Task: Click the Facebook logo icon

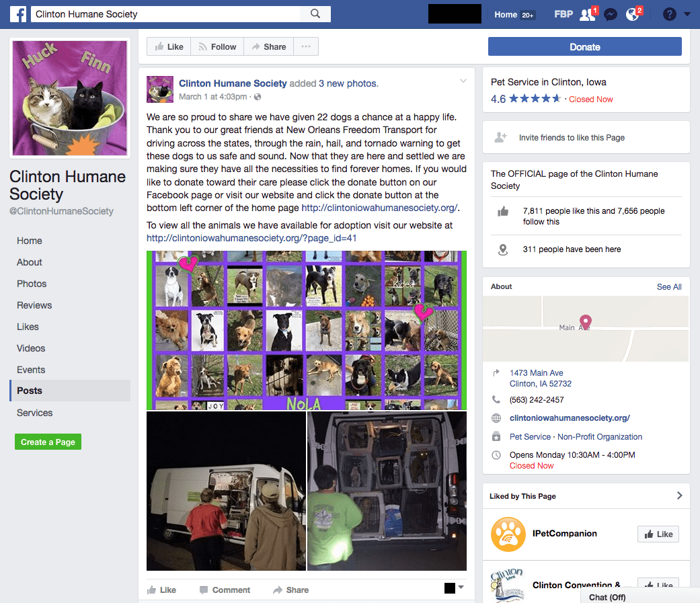Action: pos(18,14)
